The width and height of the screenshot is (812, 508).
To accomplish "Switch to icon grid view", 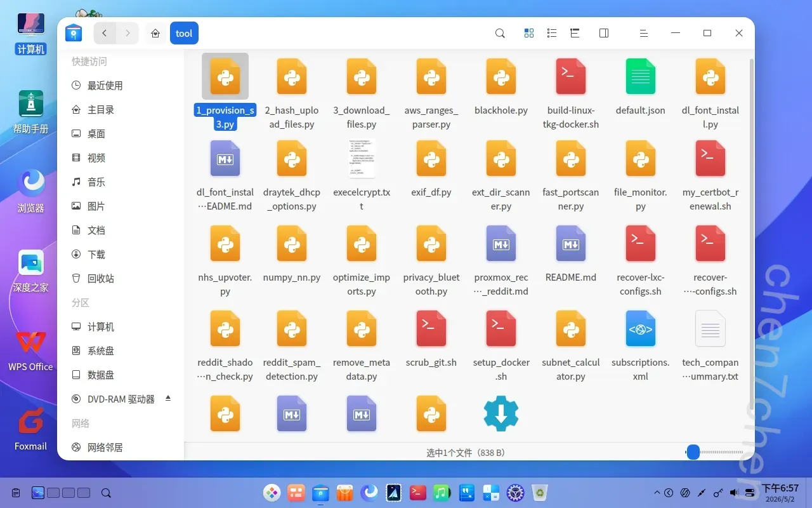I will pyautogui.click(x=529, y=33).
